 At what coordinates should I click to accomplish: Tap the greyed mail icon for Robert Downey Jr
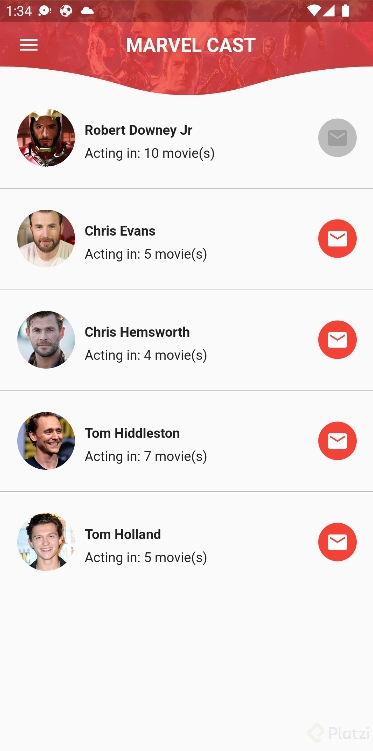[x=337, y=138]
